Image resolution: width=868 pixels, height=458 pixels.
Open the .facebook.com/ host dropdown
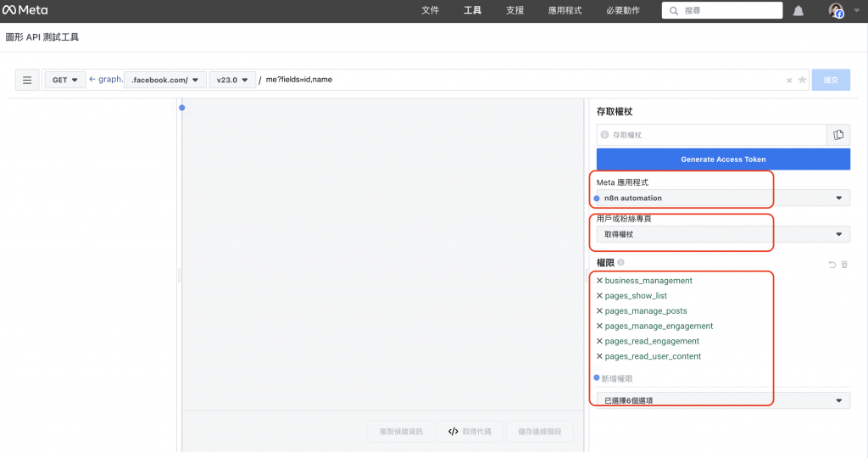click(x=165, y=81)
